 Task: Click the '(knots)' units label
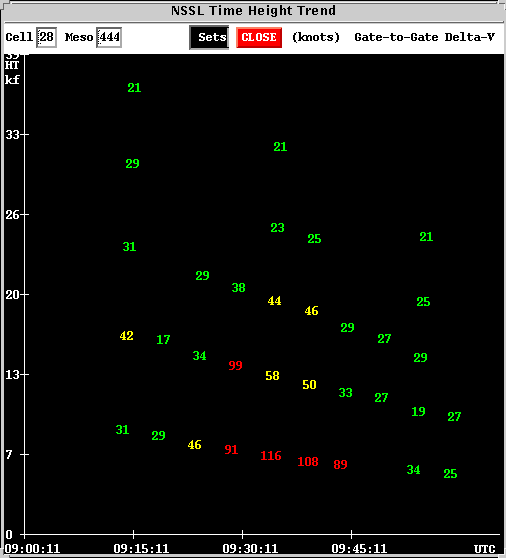316,37
